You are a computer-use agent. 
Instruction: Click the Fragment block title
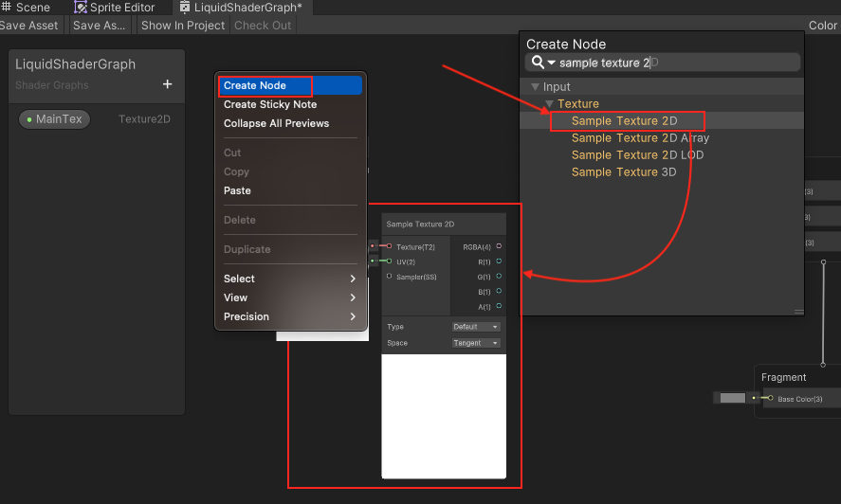tap(783, 377)
